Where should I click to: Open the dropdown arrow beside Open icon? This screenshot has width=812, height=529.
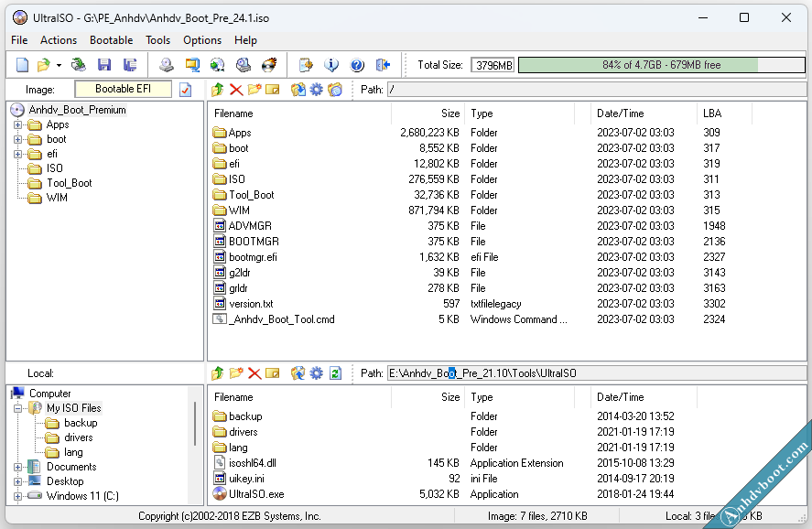pos(59,65)
